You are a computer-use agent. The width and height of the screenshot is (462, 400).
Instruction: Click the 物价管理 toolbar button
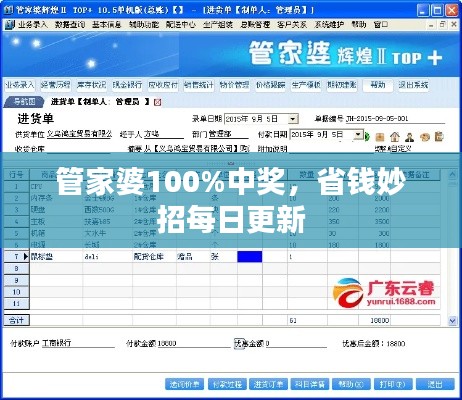(x=234, y=85)
